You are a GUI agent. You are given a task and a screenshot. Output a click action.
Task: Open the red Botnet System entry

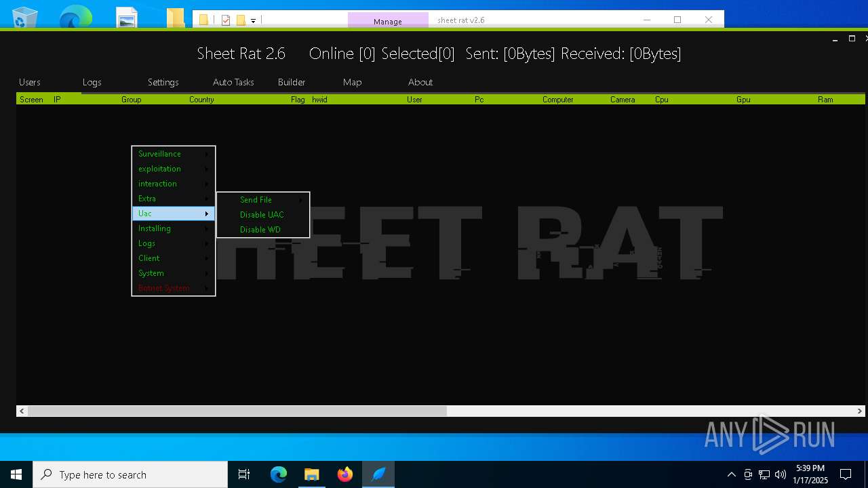click(174, 288)
